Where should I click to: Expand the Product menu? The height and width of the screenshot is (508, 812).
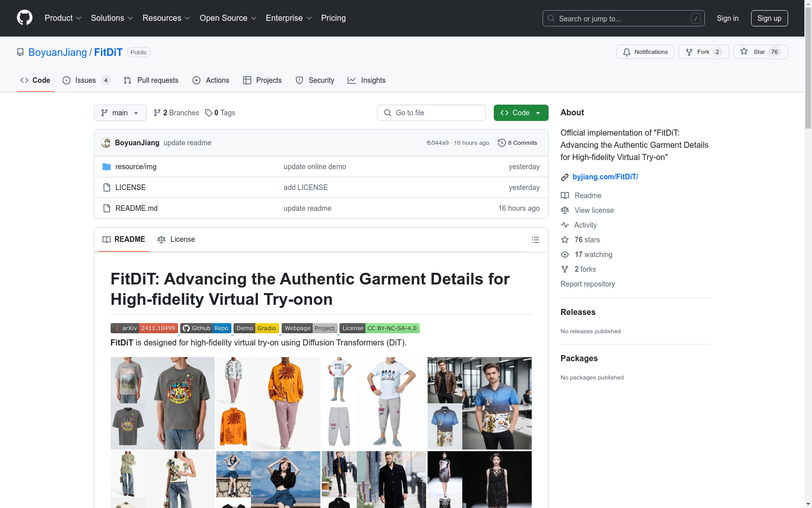pos(63,18)
